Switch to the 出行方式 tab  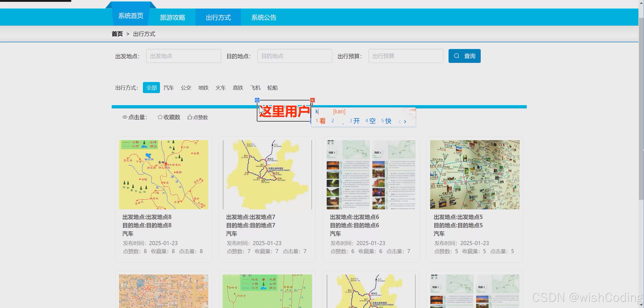[x=218, y=17]
